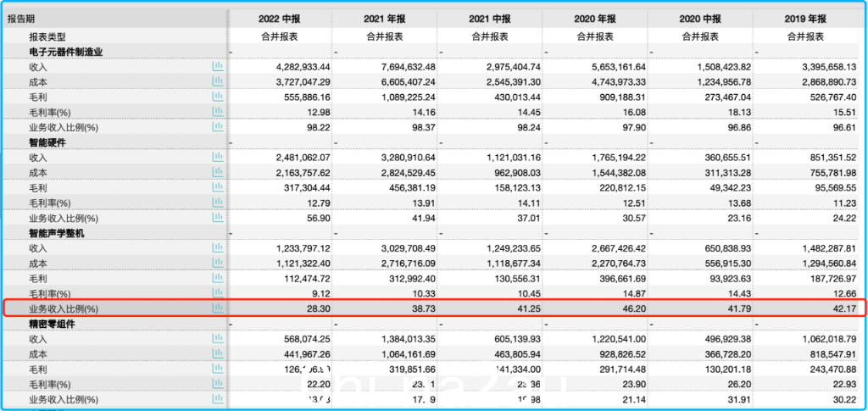Select the 智能声学整机 section heading

point(57,233)
